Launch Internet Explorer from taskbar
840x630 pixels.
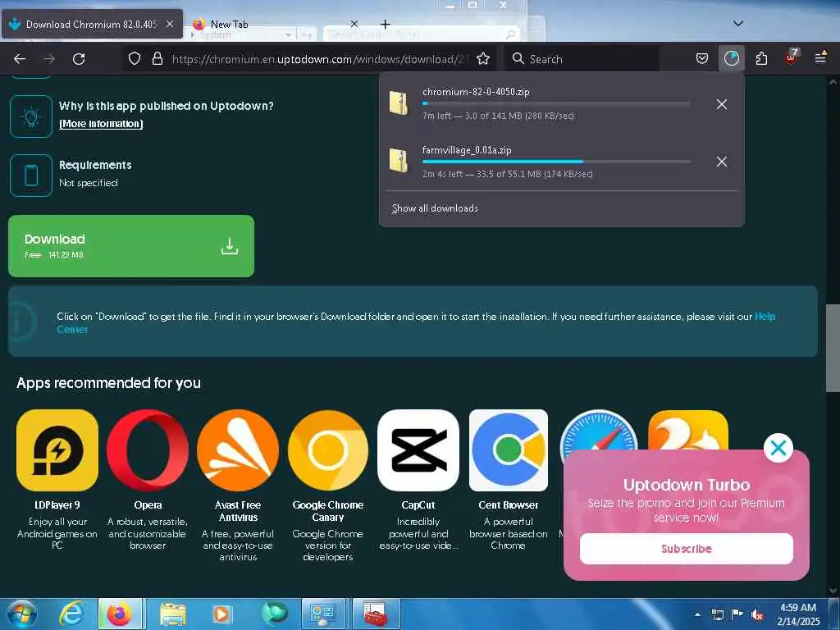click(71, 614)
